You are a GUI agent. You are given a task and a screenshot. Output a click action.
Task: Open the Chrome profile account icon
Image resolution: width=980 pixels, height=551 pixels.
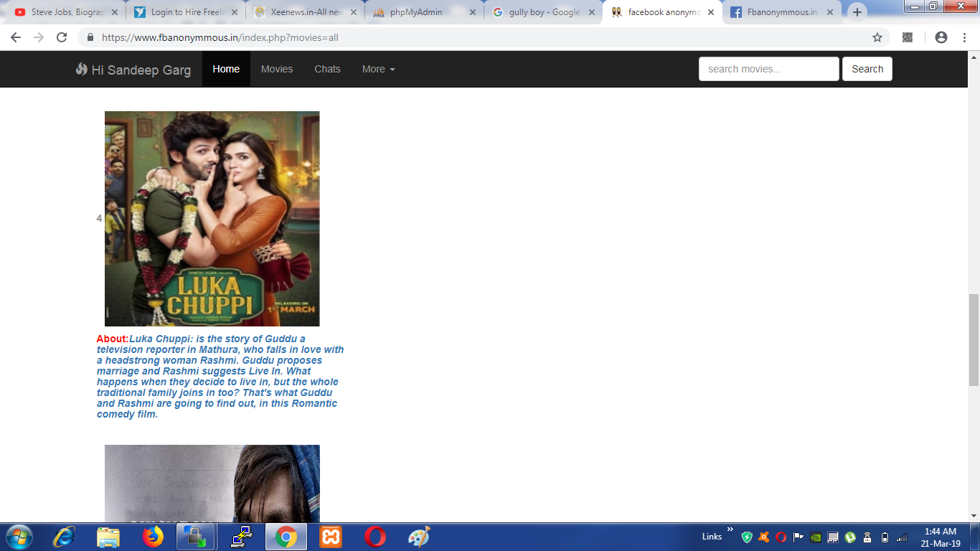coord(941,37)
